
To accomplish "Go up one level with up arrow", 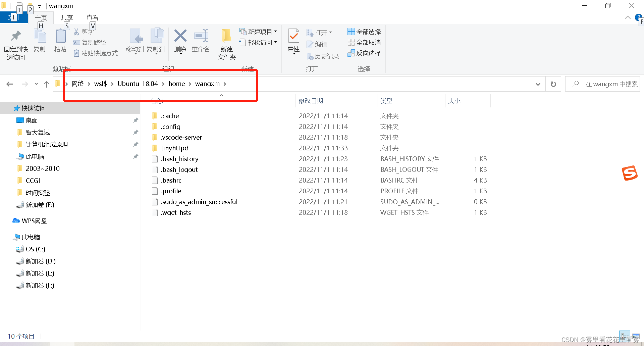I will point(47,84).
